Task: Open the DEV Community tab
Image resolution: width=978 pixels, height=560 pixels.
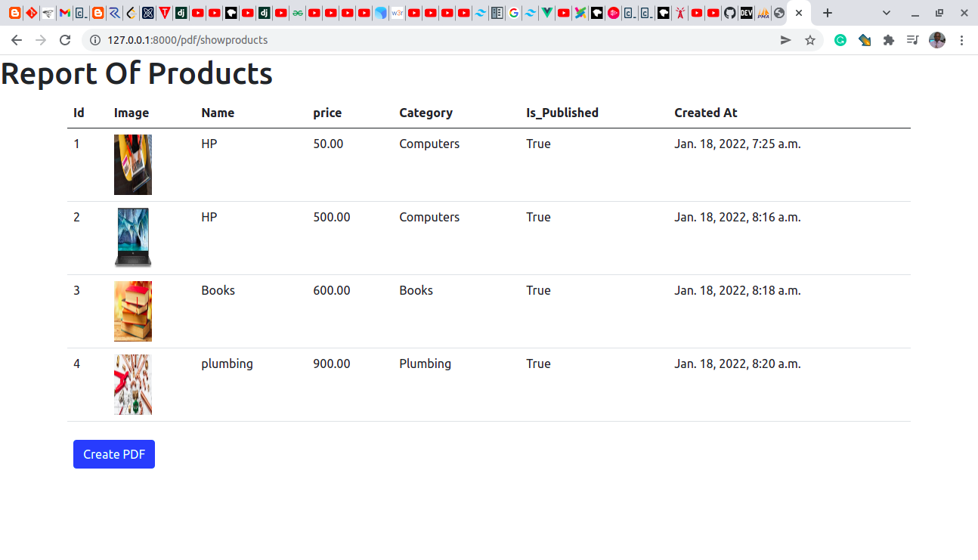Action: [747, 13]
